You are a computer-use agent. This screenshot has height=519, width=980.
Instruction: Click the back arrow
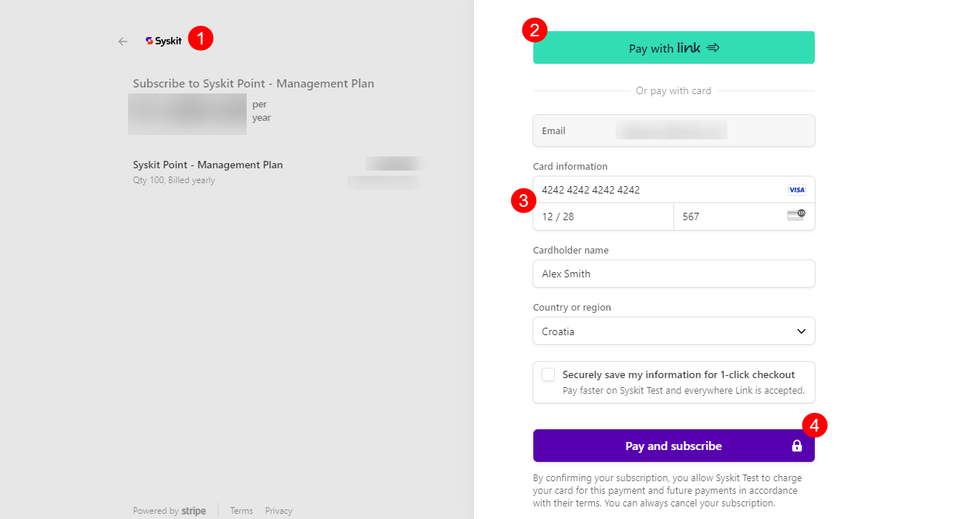122,41
